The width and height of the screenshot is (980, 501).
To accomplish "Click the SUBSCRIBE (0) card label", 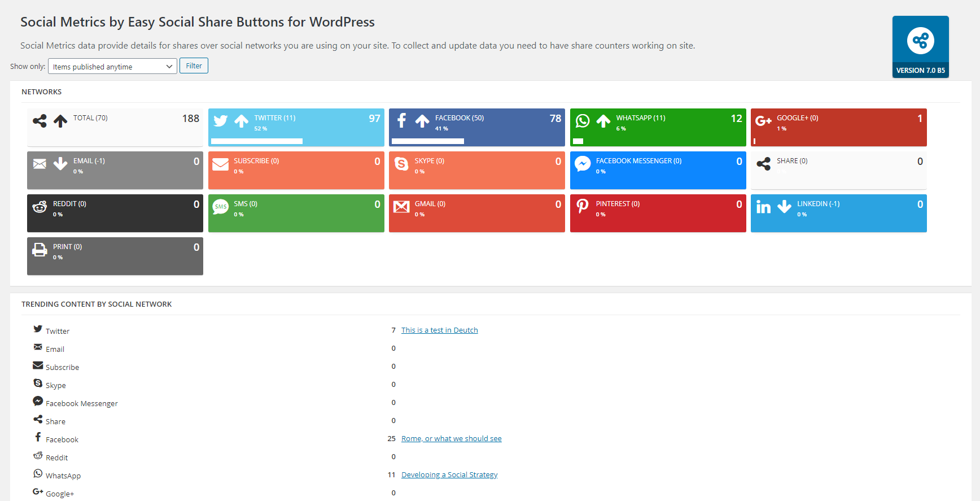I will coord(257,161).
